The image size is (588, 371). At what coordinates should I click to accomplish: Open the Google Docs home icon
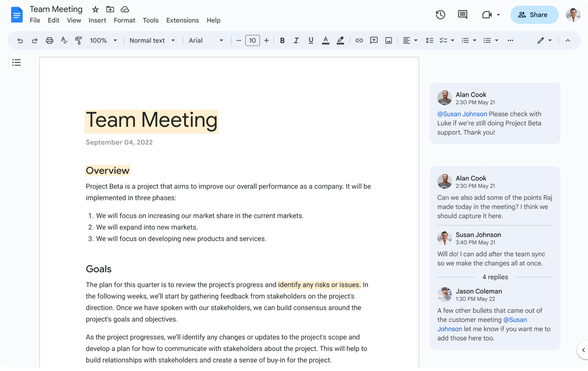coord(17,15)
